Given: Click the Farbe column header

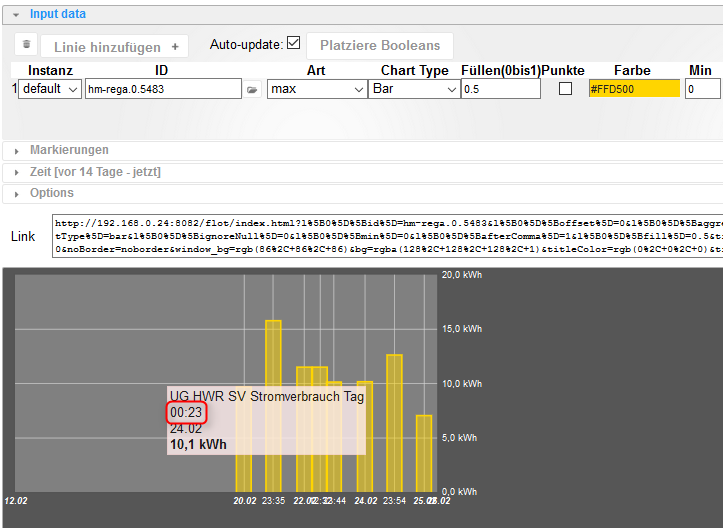Looking at the screenshot, I should [x=632, y=71].
